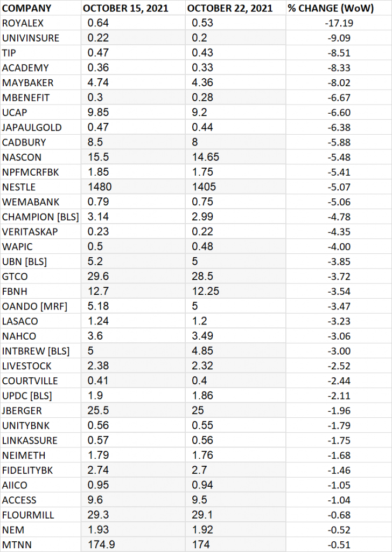392x552 pixels.
Task: Click the OCTOBER 15, 2021 header cell
Action: (x=133, y=8)
